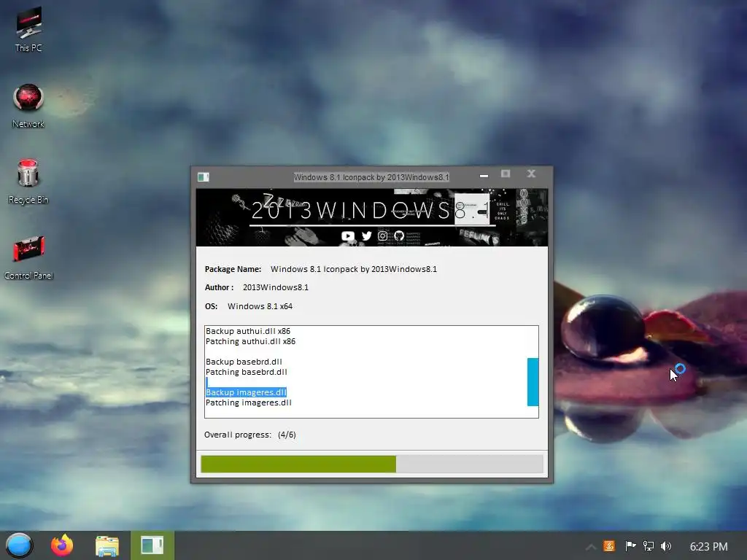Show hidden tray icons arrow
The image size is (747, 560).
tap(591, 547)
